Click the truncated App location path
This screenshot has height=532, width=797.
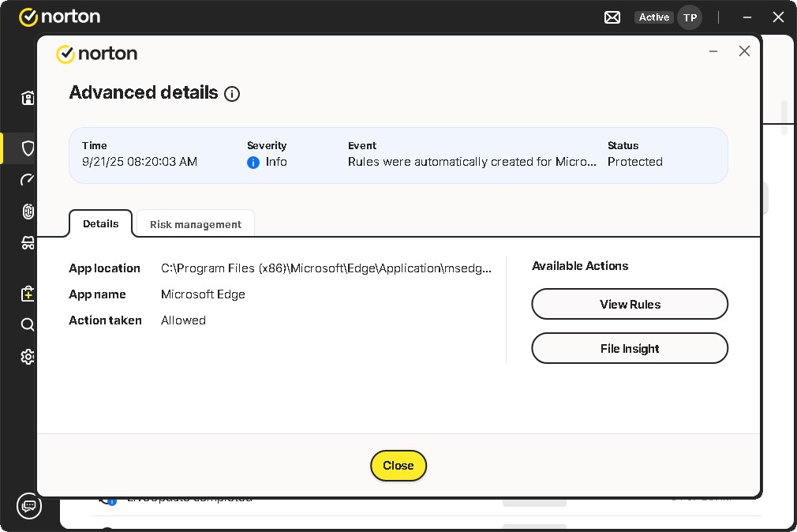326,268
